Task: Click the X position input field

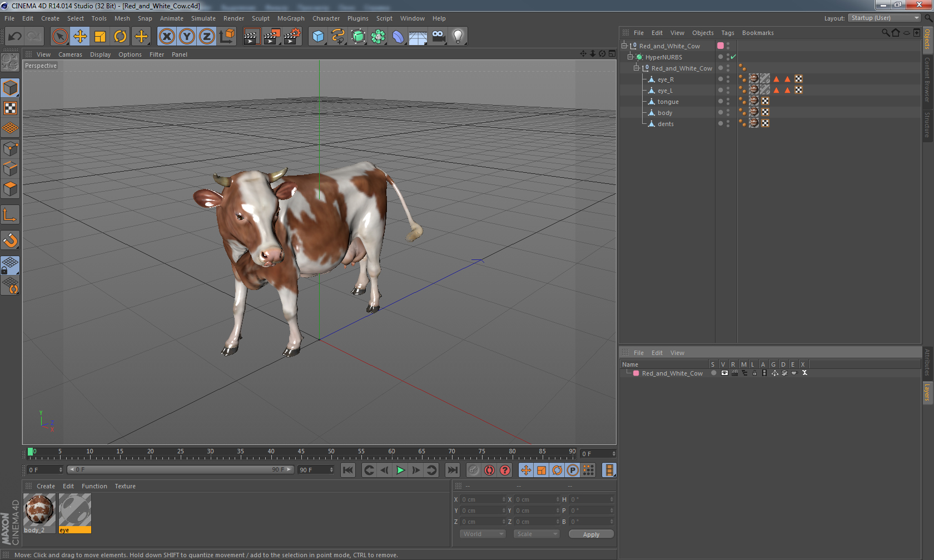Action: click(x=484, y=499)
